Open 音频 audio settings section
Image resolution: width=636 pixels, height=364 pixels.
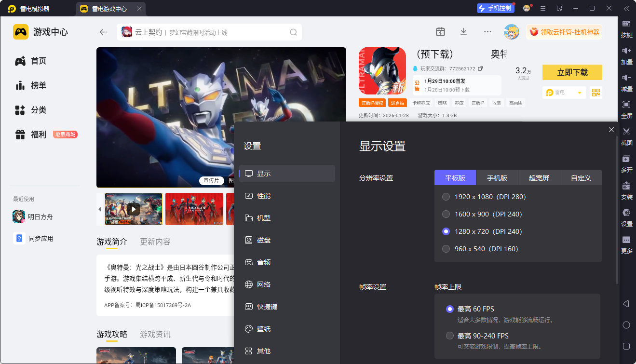[287, 262]
